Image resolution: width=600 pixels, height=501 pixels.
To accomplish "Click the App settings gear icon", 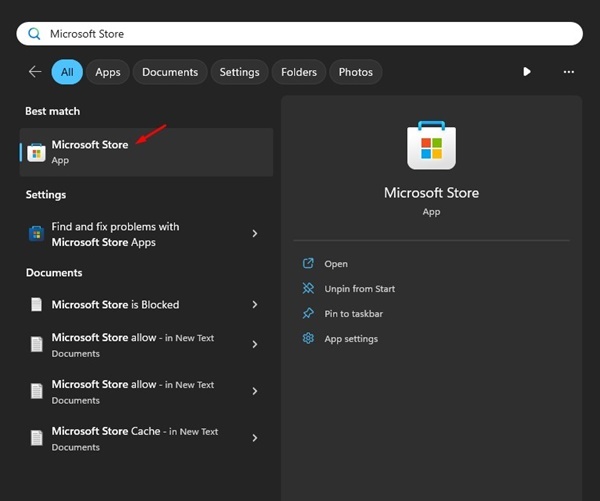I will pyautogui.click(x=308, y=339).
